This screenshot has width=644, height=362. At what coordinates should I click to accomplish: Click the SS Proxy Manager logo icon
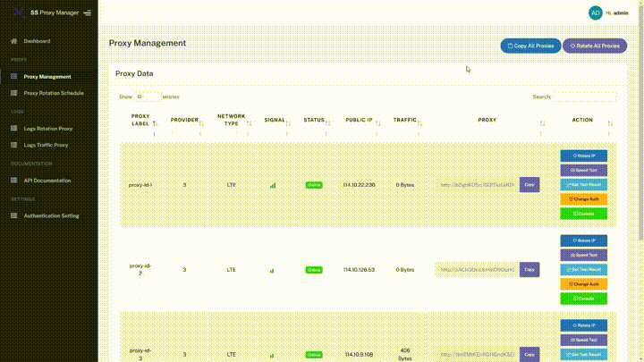point(18,13)
